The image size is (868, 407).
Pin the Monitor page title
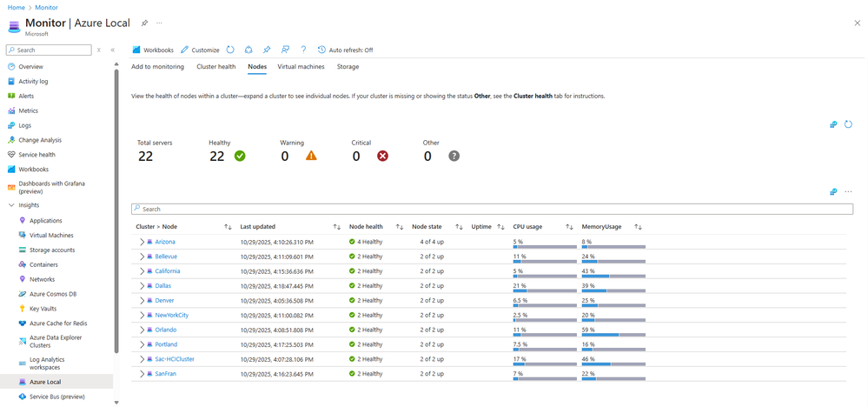coord(144,23)
